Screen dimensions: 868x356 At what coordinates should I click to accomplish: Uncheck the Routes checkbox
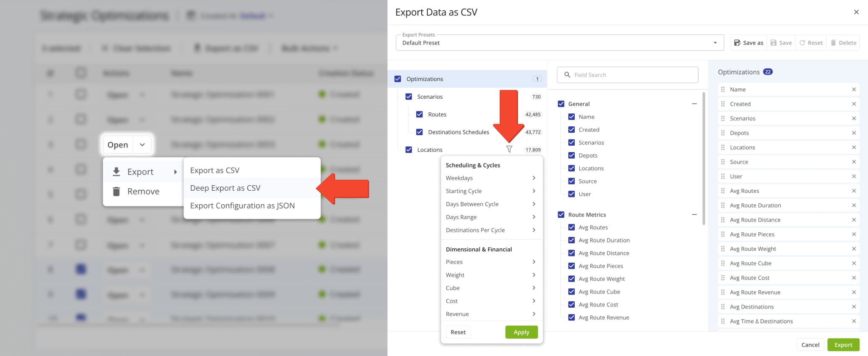(x=419, y=114)
